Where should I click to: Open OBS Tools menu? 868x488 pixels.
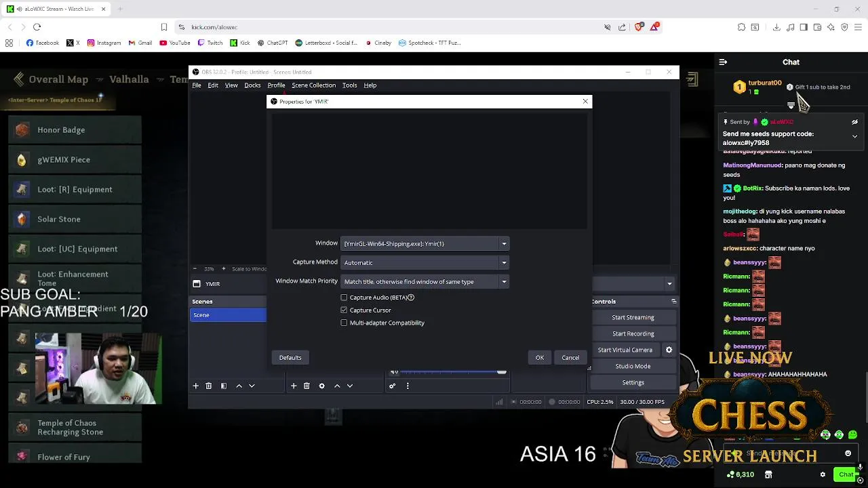pos(349,85)
